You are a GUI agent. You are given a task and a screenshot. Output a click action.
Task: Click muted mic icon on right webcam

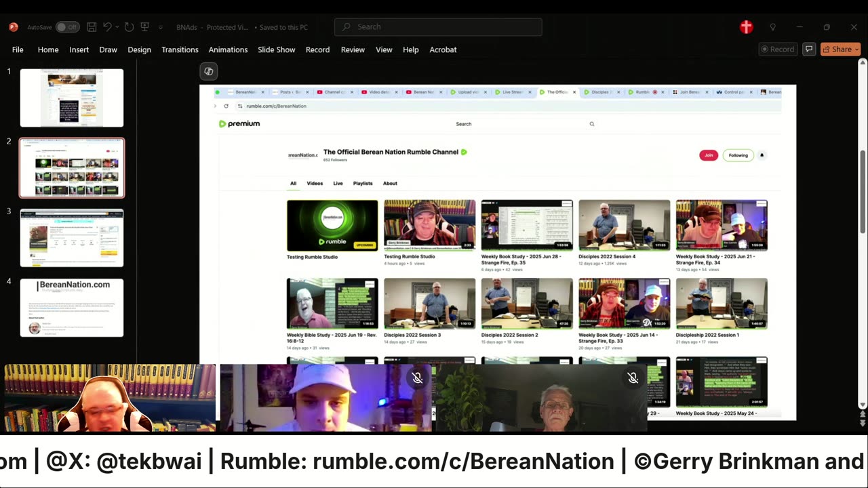(x=633, y=378)
